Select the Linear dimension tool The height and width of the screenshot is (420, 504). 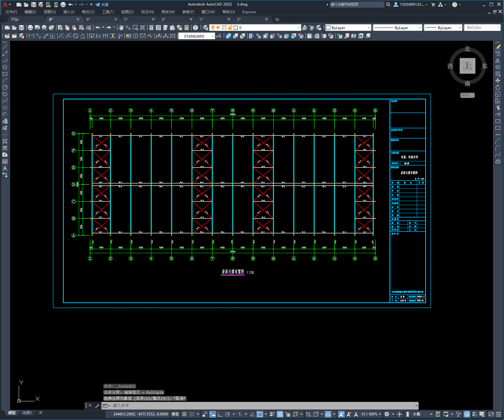(31, 36)
